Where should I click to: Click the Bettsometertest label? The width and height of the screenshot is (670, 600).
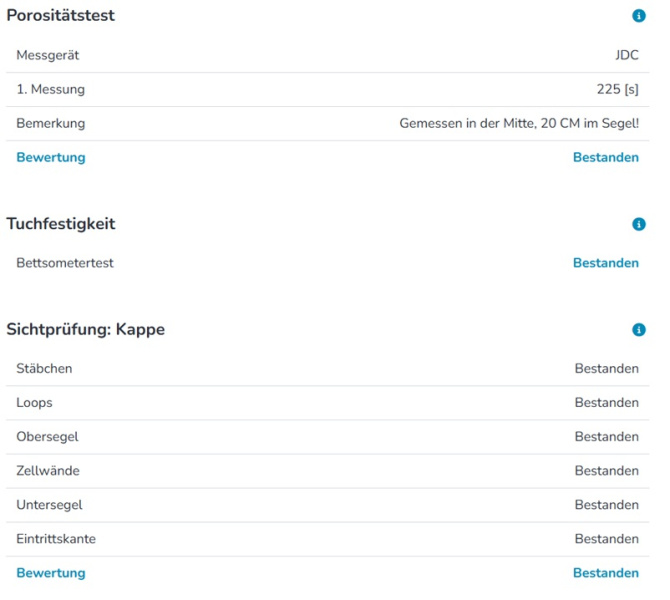click(x=65, y=263)
